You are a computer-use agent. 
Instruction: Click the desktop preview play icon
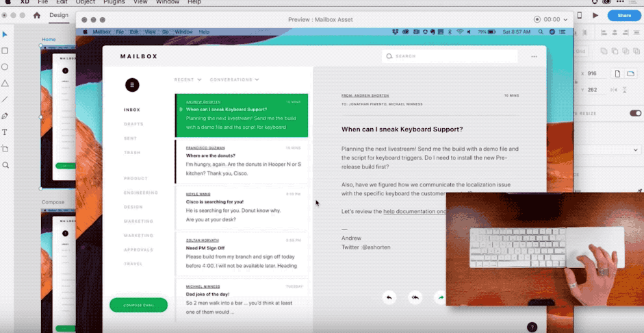(x=595, y=15)
